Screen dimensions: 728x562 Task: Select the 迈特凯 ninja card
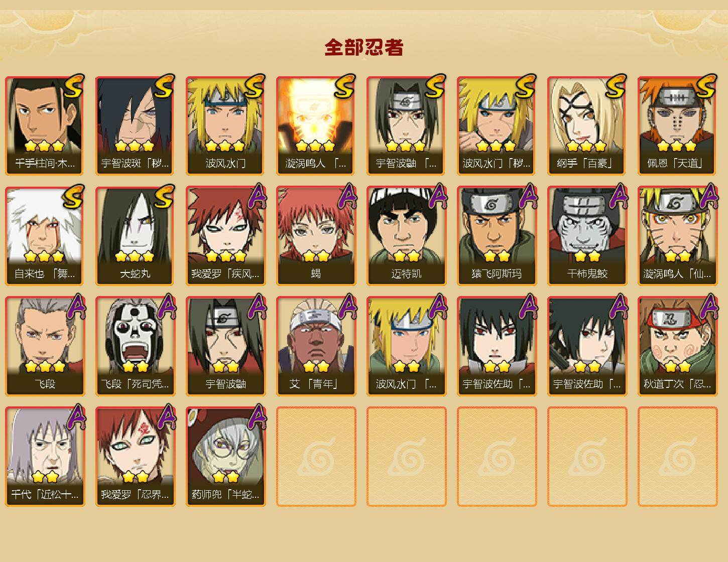coord(407,236)
